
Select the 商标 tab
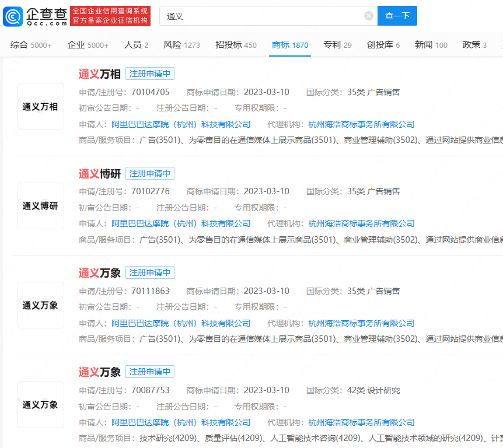coord(289,45)
